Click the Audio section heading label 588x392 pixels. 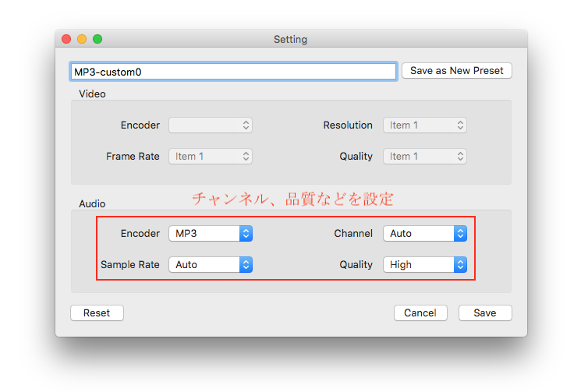tap(92, 203)
